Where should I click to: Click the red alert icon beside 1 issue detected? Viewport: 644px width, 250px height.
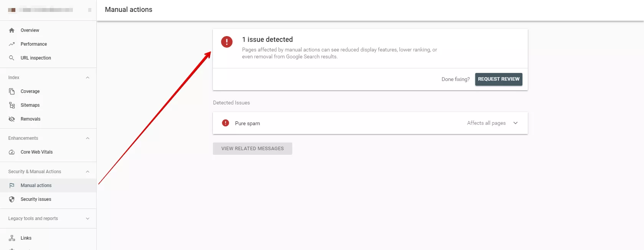[x=227, y=42]
